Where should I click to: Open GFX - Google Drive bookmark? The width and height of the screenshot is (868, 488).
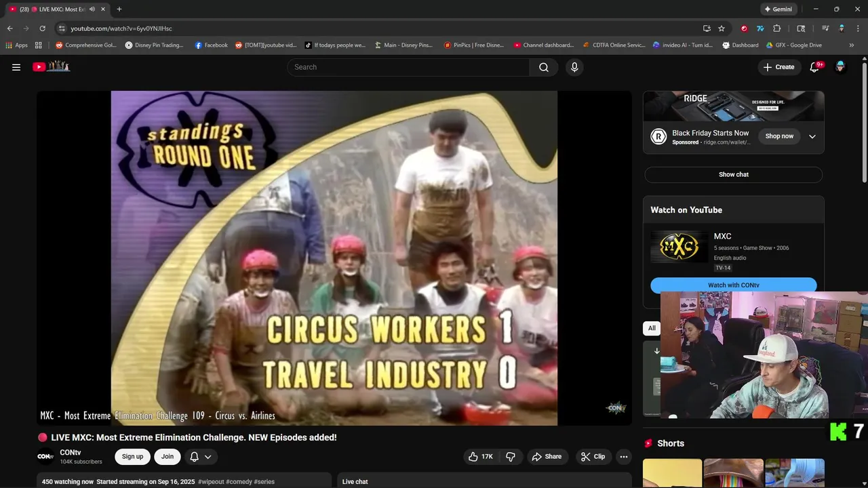point(793,45)
